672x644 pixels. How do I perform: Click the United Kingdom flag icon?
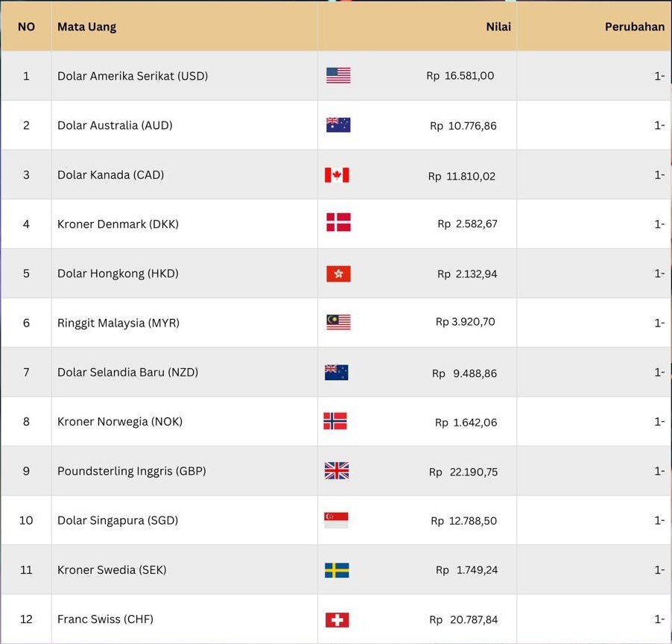(x=337, y=470)
